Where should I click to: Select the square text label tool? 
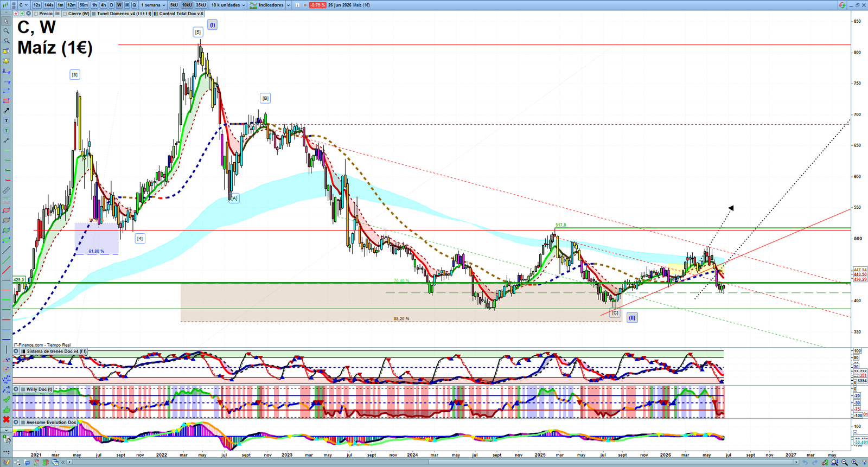[x=6, y=120]
